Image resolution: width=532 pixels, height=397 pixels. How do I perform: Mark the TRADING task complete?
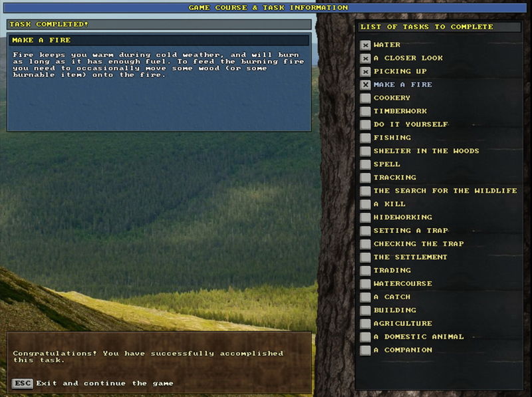pyautogui.click(x=364, y=271)
